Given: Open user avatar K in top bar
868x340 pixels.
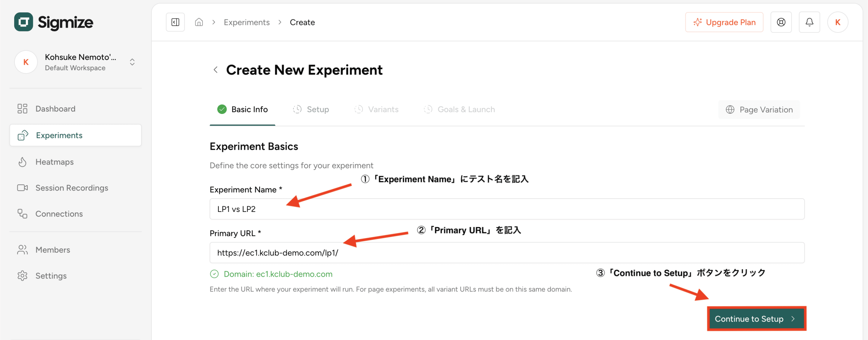Looking at the screenshot, I should pos(837,22).
